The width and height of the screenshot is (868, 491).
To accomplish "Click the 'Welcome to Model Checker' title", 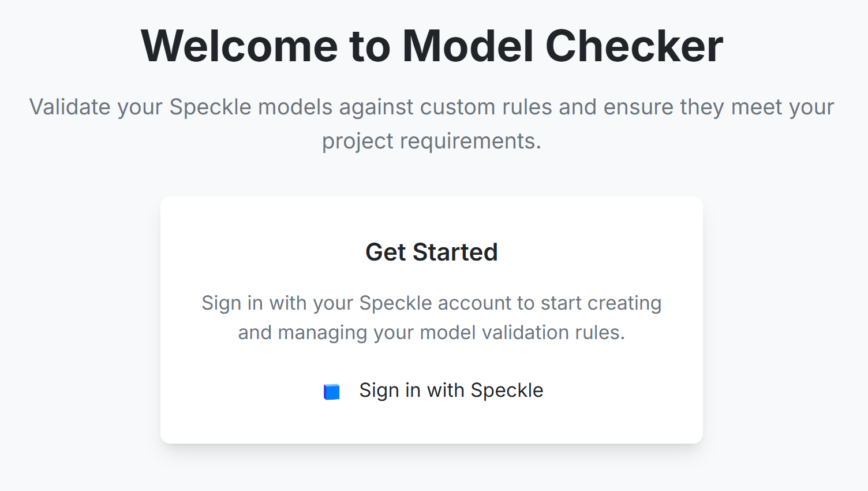I will pos(433,46).
